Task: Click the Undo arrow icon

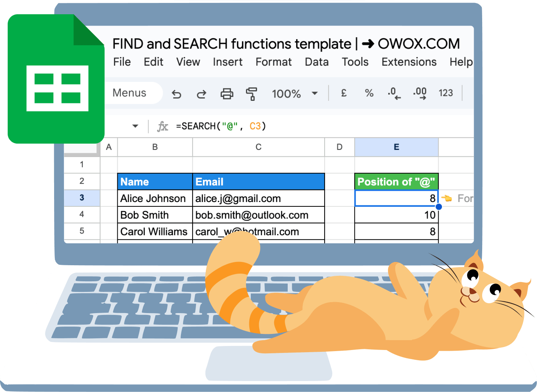Action: (x=177, y=95)
